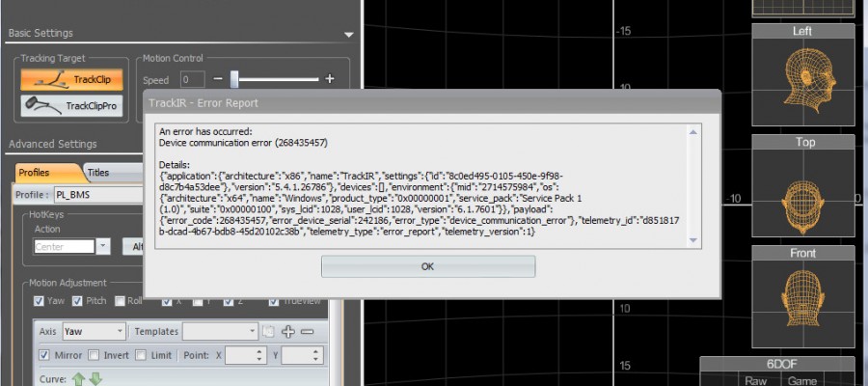Toggle the Yaw checkbox
Viewport: 868px width, 386px height.
[39, 301]
